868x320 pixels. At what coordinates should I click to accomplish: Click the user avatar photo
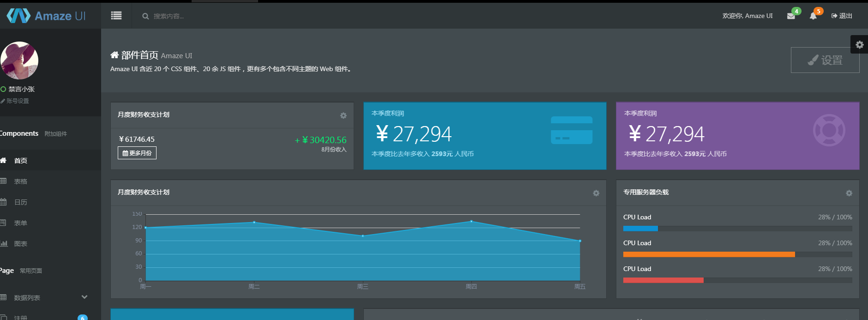[19, 60]
